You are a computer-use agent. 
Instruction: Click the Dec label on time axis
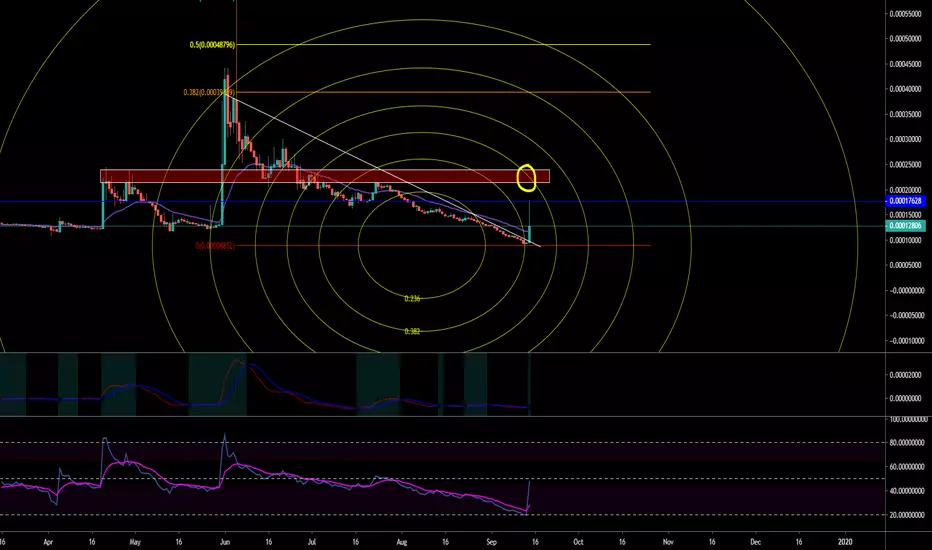coord(755,542)
